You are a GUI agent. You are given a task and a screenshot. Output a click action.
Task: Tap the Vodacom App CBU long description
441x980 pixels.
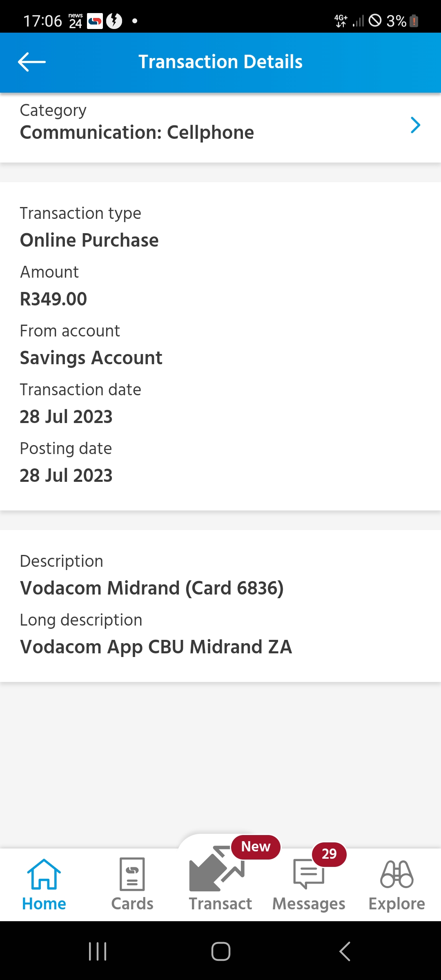tap(156, 647)
